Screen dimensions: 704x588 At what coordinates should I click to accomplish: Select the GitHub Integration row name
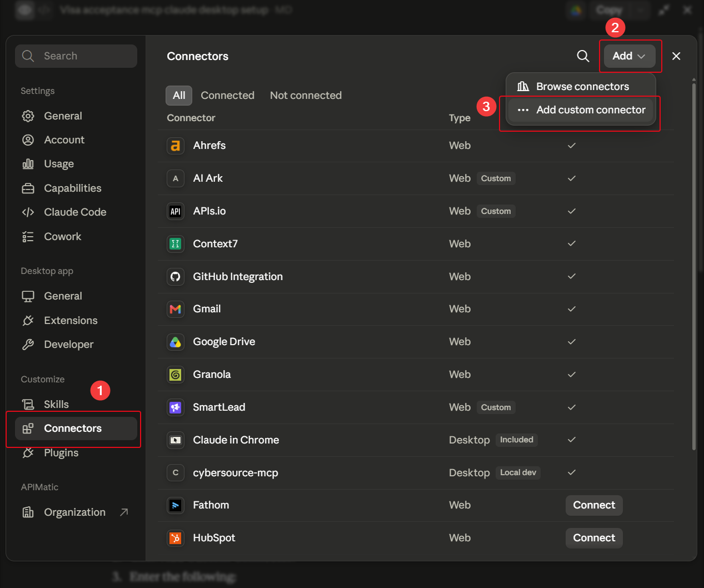[238, 277]
